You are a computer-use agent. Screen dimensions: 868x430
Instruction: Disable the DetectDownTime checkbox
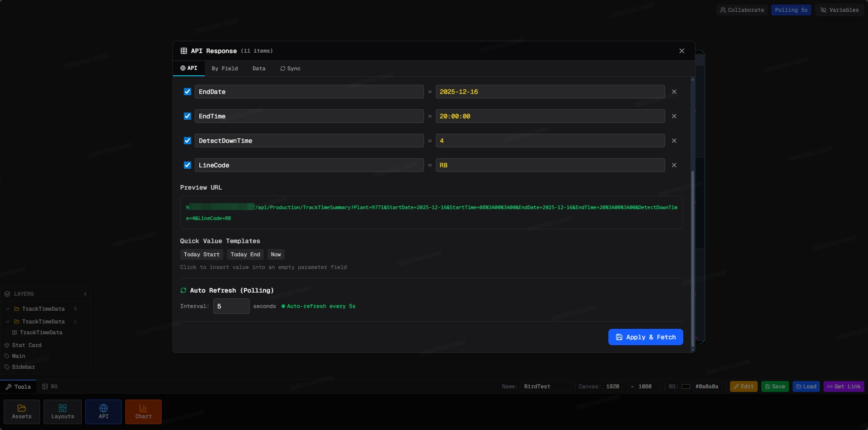(x=187, y=141)
